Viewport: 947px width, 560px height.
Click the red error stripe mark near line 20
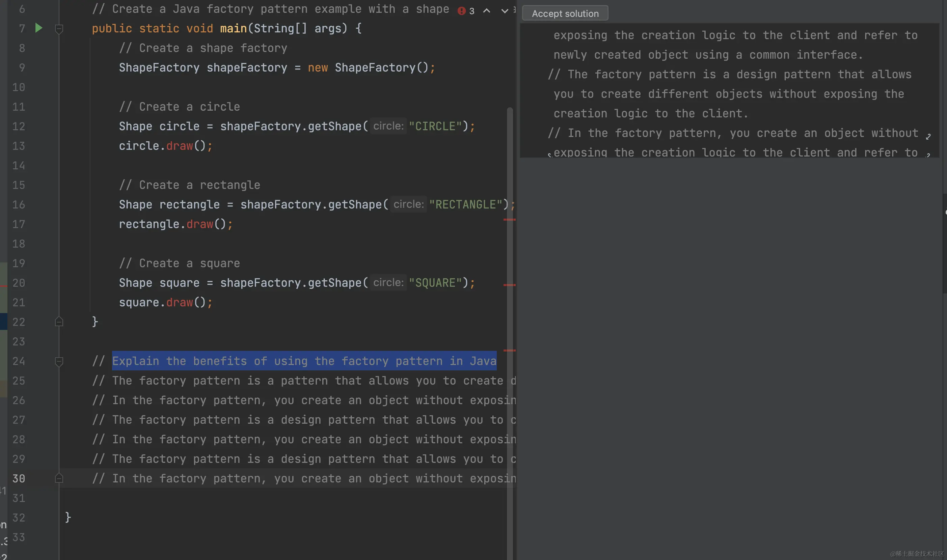(509, 285)
